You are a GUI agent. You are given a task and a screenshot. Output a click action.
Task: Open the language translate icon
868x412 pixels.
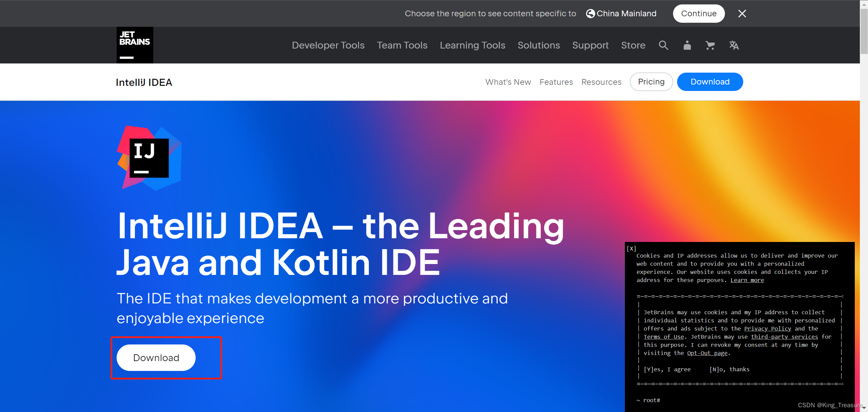click(x=734, y=45)
